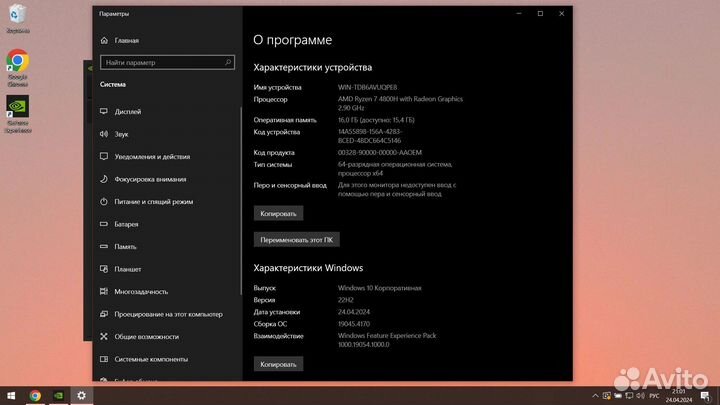Screen dimensions: 720x405
Task: Click the product code 00328-90000-00000-AAOEM
Action: click(380, 152)
